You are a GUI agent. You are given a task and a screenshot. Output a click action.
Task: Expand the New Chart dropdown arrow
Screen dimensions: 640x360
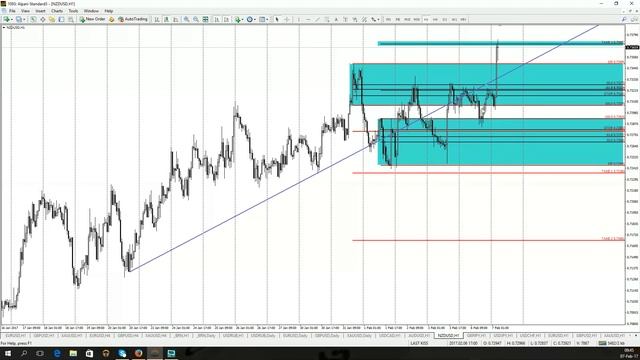point(12,19)
